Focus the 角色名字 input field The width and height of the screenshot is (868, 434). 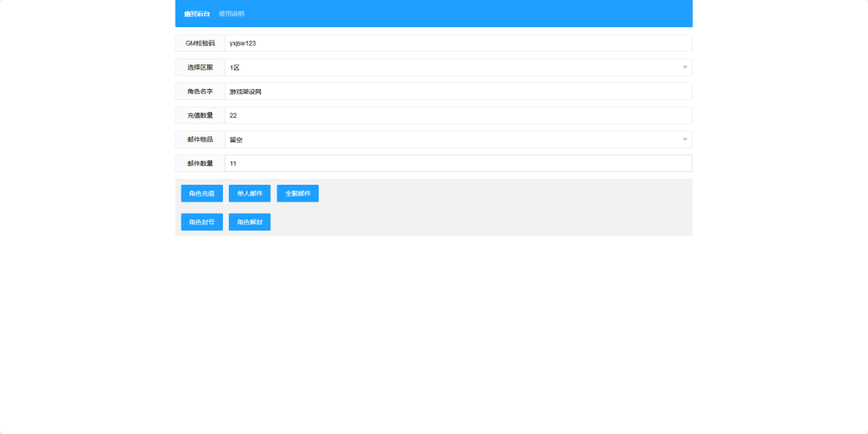pos(459,92)
